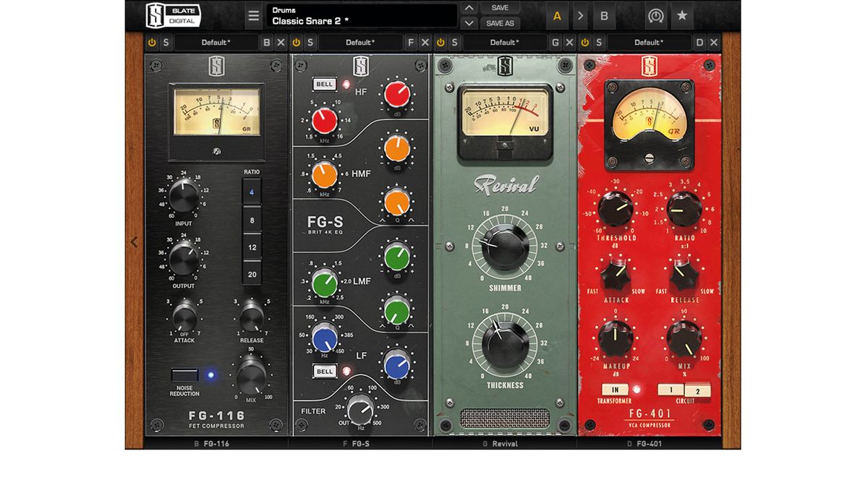Image resolution: width=868 pixels, height=488 pixels.
Task: Click the SAVE button
Action: coord(501,7)
